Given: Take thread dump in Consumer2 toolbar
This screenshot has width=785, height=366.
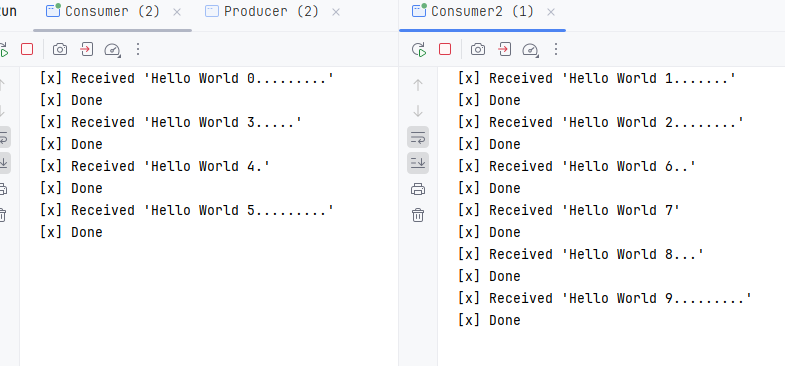Looking at the screenshot, I should tap(478, 49).
